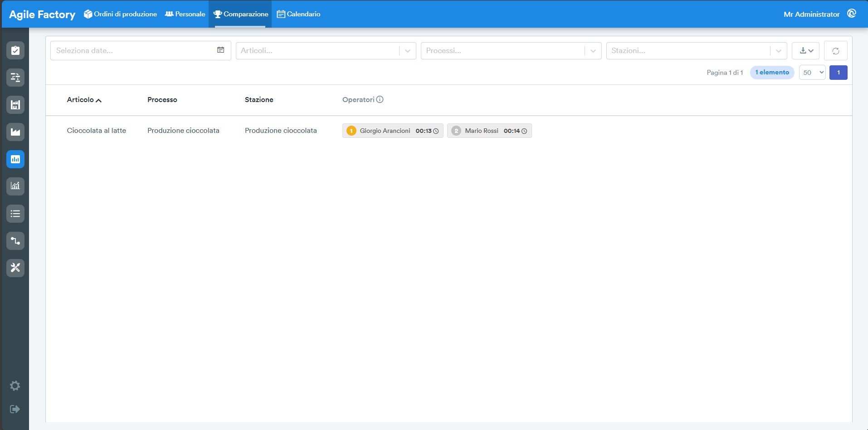Click clock icon beside 00:13
Screen dimensions: 868x430
pos(436,131)
